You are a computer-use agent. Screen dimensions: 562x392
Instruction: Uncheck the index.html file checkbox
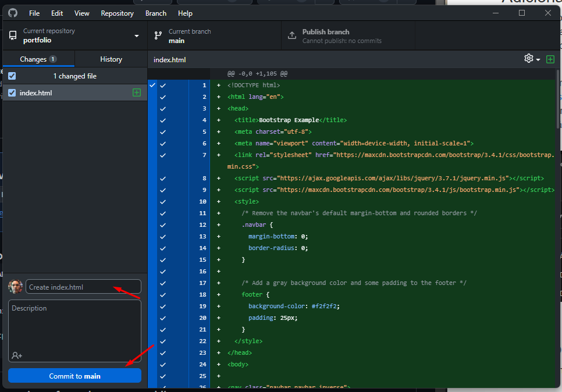tap(12, 92)
